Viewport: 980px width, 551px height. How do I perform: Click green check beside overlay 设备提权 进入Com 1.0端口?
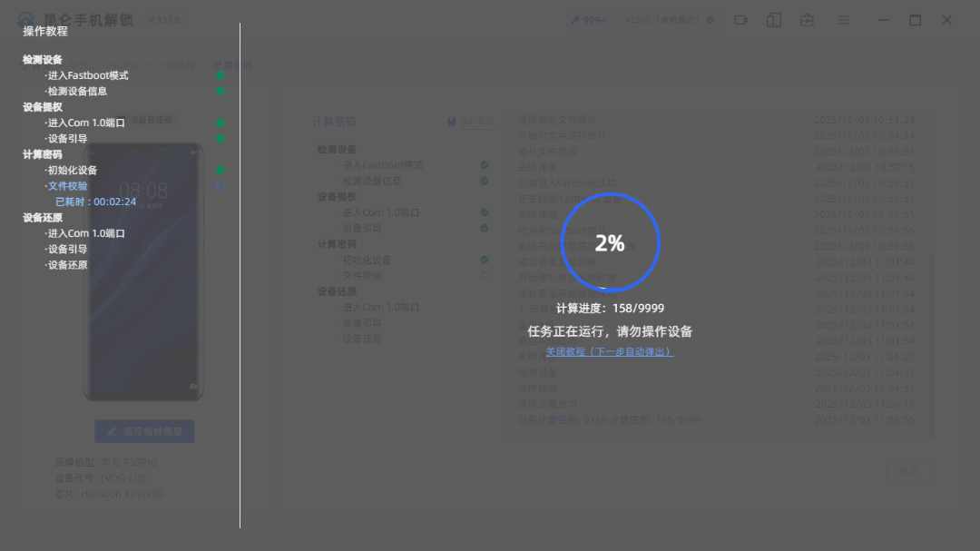(x=220, y=123)
